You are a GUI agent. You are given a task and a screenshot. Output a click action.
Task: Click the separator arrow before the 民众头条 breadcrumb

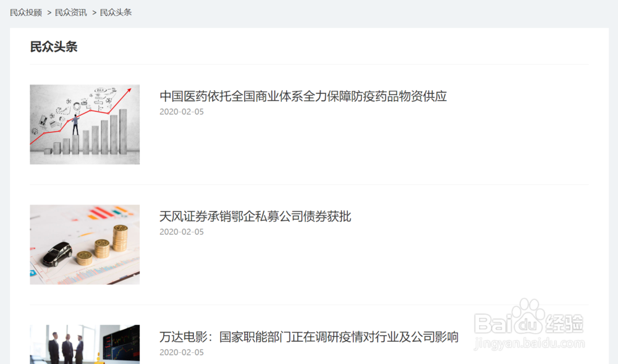94,13
